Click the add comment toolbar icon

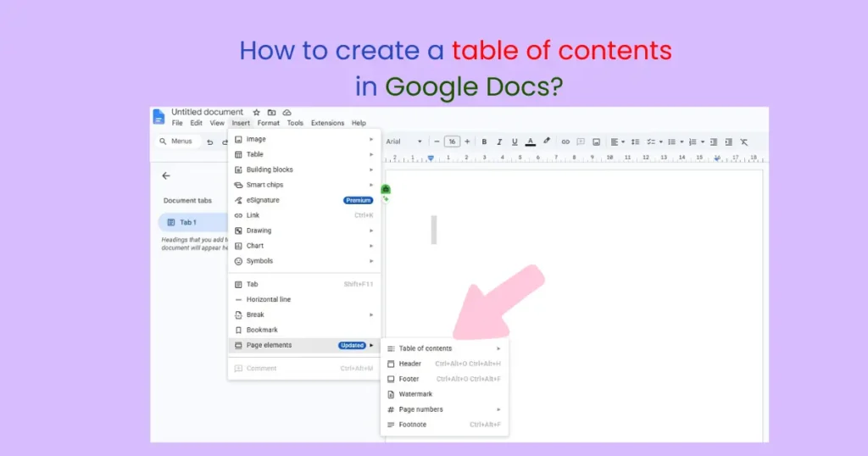pyautogui.click(x=581, y=142)
